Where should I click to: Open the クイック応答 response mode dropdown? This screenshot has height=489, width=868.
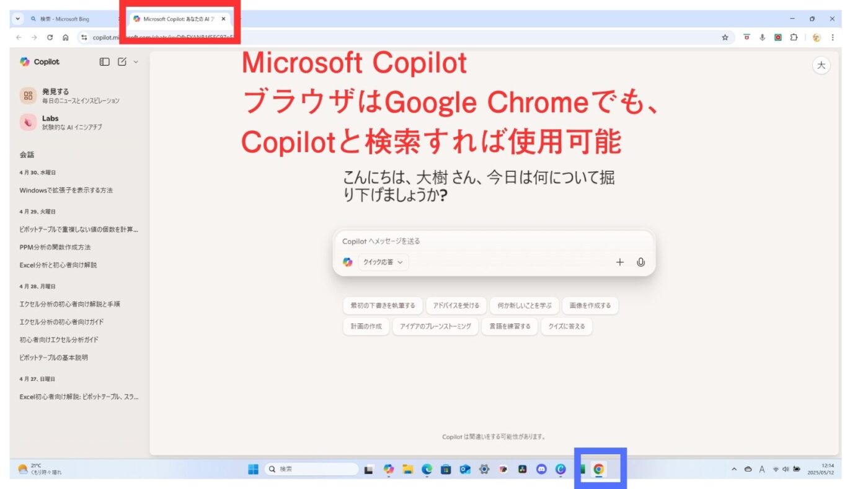383,262
